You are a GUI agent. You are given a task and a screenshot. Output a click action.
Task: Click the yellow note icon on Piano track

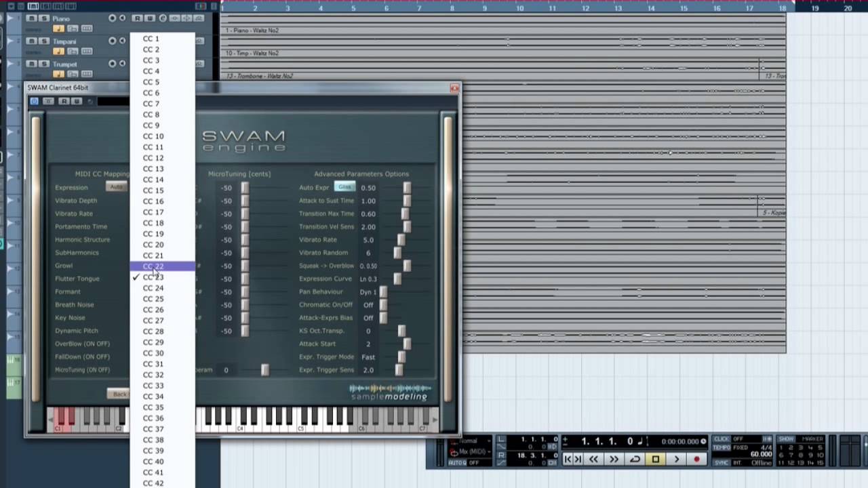[58, 28]
